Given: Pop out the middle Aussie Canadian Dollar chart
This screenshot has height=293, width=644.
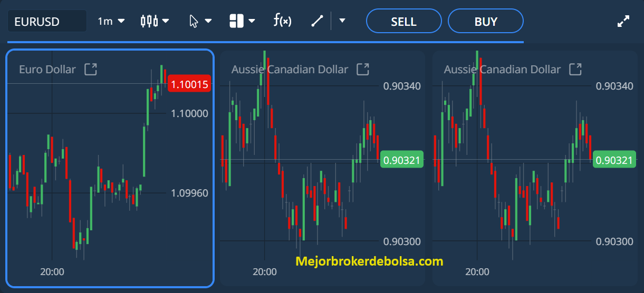Looking at the screenshot, I should click(x=363, y=69).
